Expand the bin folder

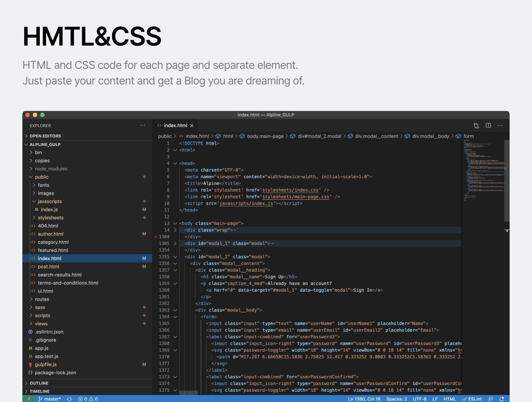(x=87, y=152)
